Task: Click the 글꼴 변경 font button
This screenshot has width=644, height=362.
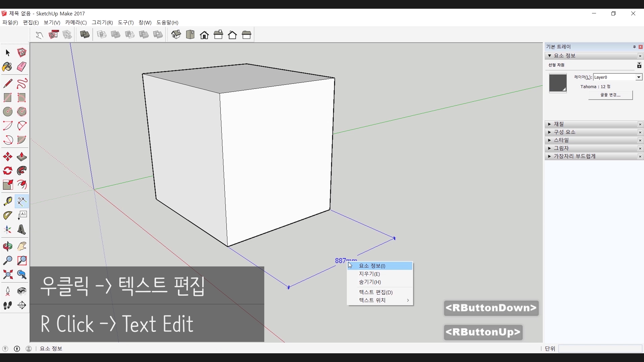Action: (x=610, y=95)
